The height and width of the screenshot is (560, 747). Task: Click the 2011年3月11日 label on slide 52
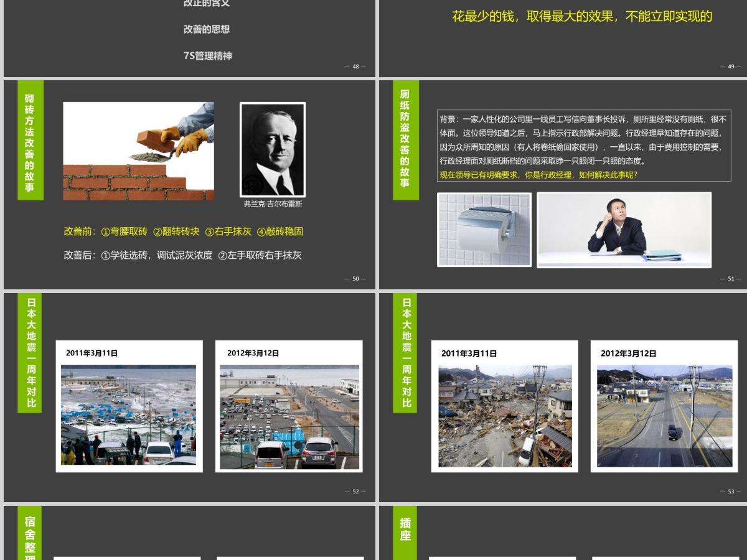click(x=92, y=353)
